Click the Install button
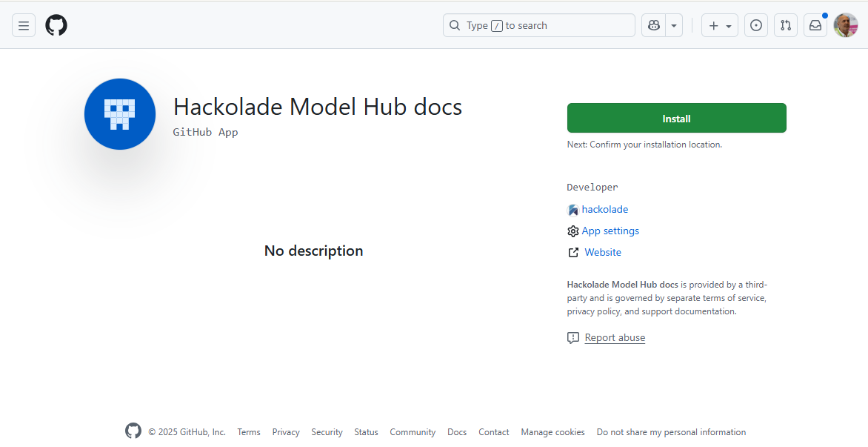 pos(676,118)
